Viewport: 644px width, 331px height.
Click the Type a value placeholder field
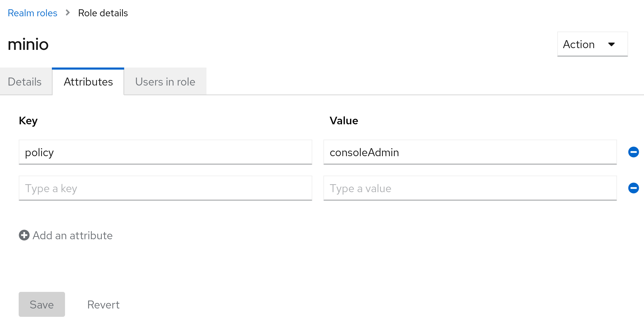tap(470, 188)
